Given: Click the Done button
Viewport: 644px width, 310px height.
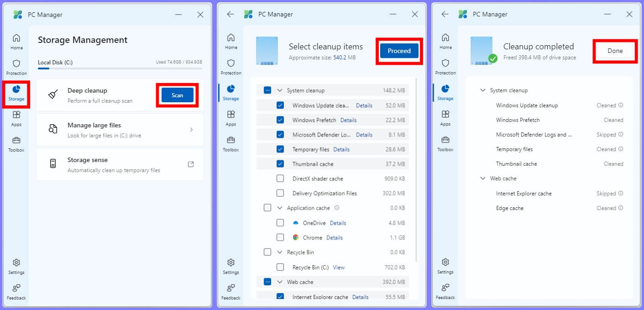Looking at the screenshot, I should point(615,51).
